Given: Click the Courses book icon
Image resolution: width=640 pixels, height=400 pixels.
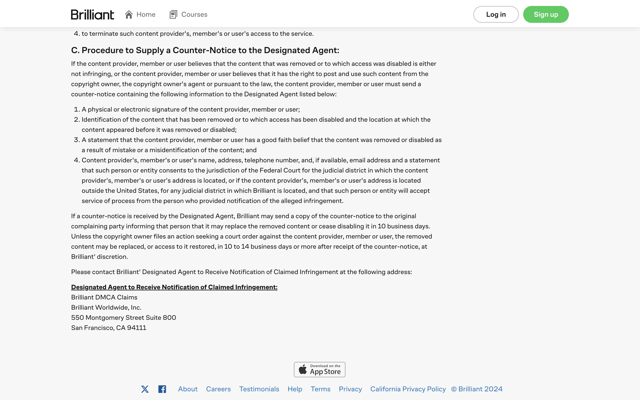Looking at the screenshot, I should (x=173, y=15).
